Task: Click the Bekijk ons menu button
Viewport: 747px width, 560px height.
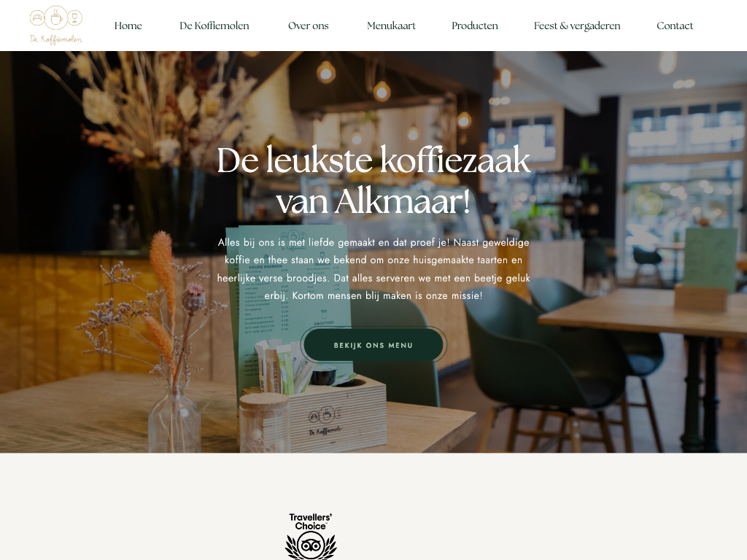Action: tap(373, 345)
